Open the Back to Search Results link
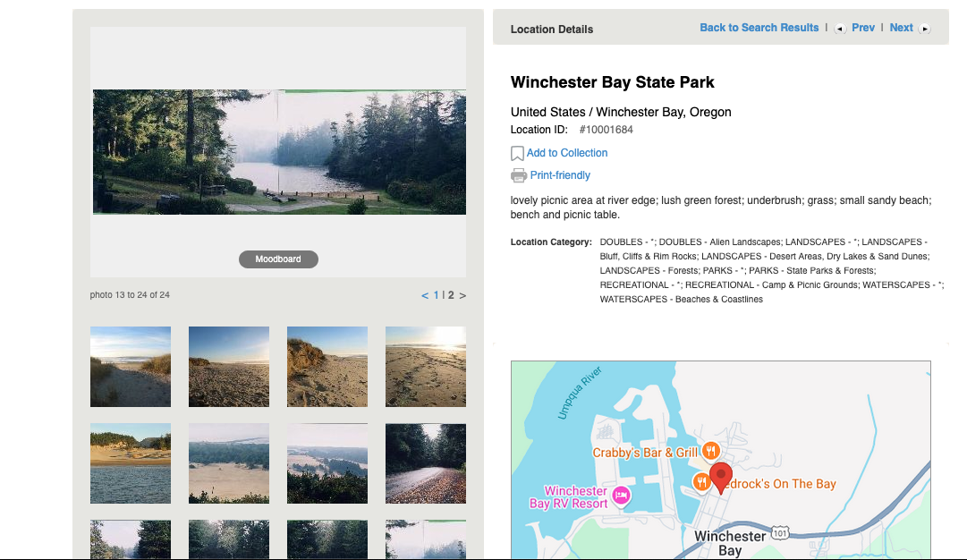This screenshot has height=560, width=967. coord(759,28)
